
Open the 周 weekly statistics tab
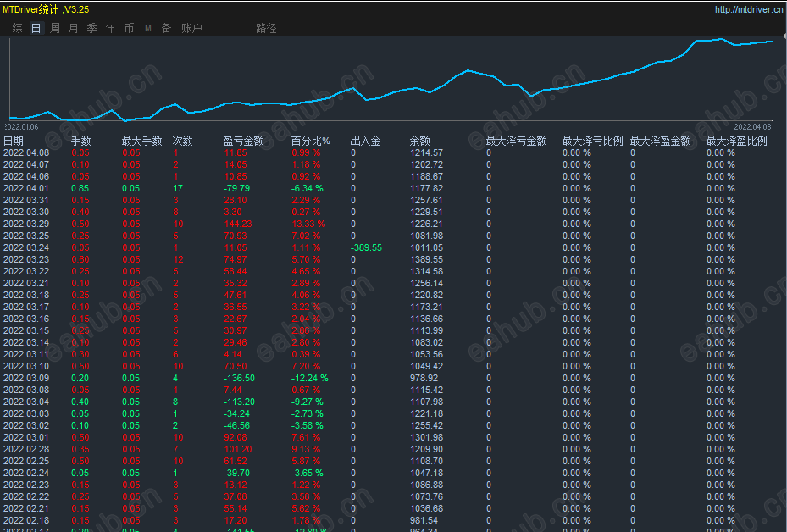55,28
